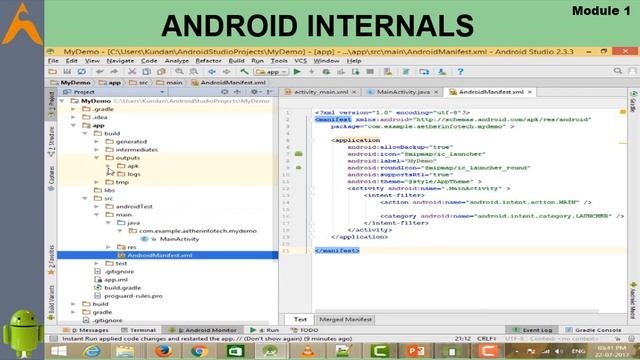
Task: Expand the res folder arrow
Action: tap(108, 247)
